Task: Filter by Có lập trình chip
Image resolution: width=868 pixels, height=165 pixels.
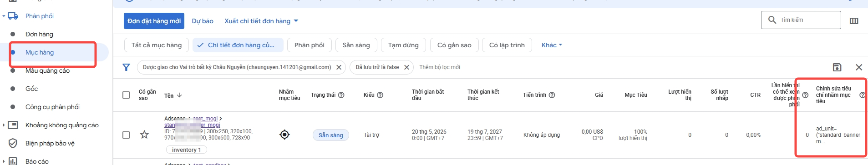Action: [507, 45]
